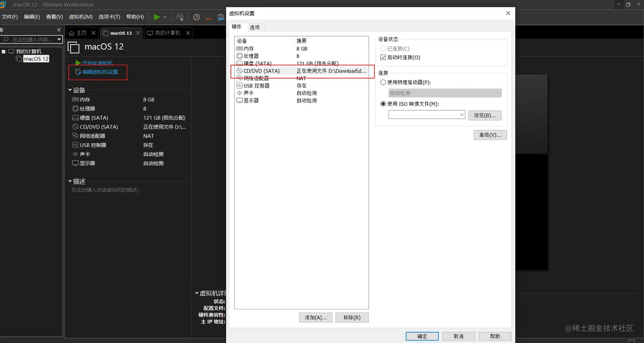
Task: Open the 查看(V) menu
Action: (x=55, y=17)
